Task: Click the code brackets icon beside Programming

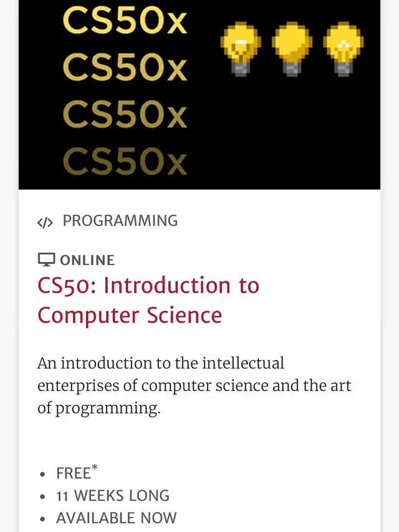Action: tap(45, 223)
